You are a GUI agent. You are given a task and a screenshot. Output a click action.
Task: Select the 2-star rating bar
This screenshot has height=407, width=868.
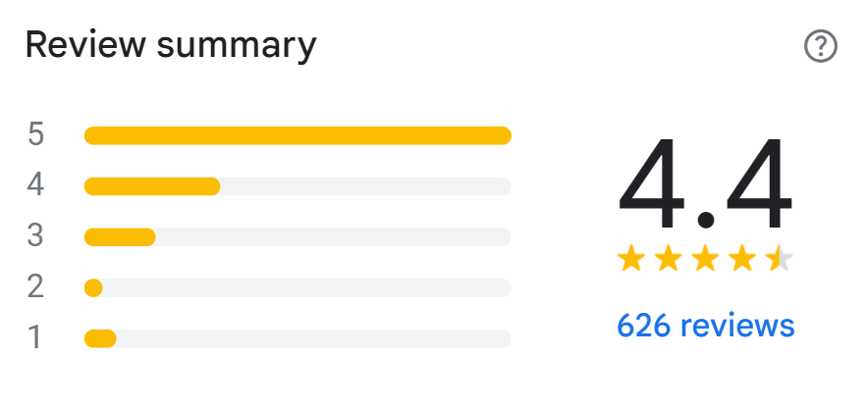tap(298, 287)
